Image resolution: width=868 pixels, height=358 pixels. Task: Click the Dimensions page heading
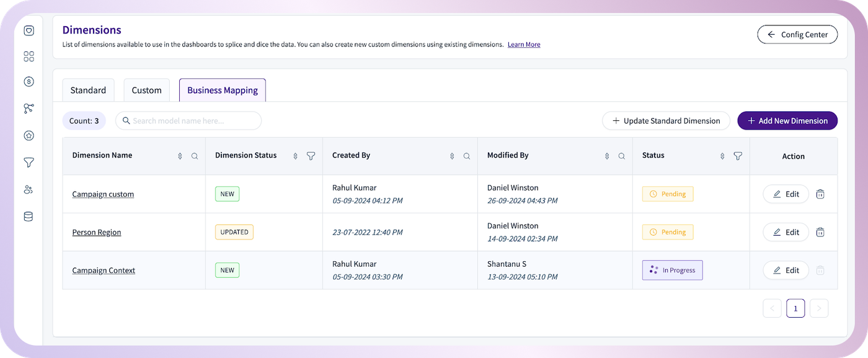[x=92, y=30]
